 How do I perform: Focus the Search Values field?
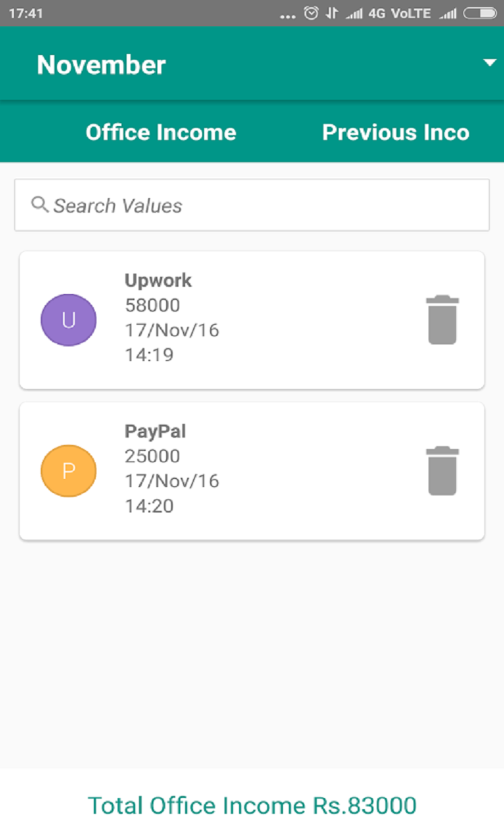pyautogui.click(x=262, y=205)
